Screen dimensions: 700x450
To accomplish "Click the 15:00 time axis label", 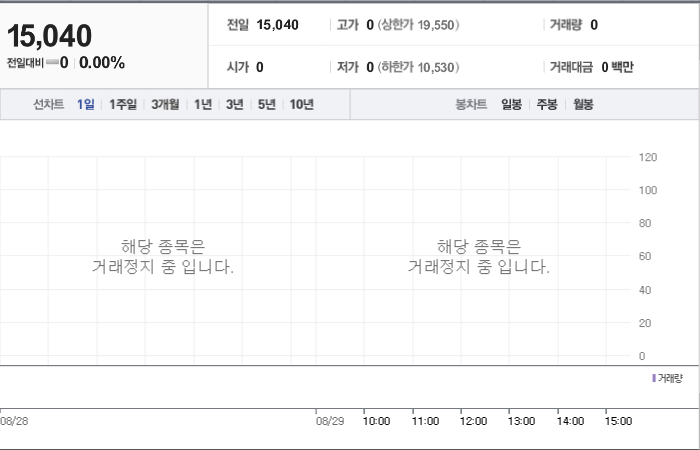I will tap(618, 421).
